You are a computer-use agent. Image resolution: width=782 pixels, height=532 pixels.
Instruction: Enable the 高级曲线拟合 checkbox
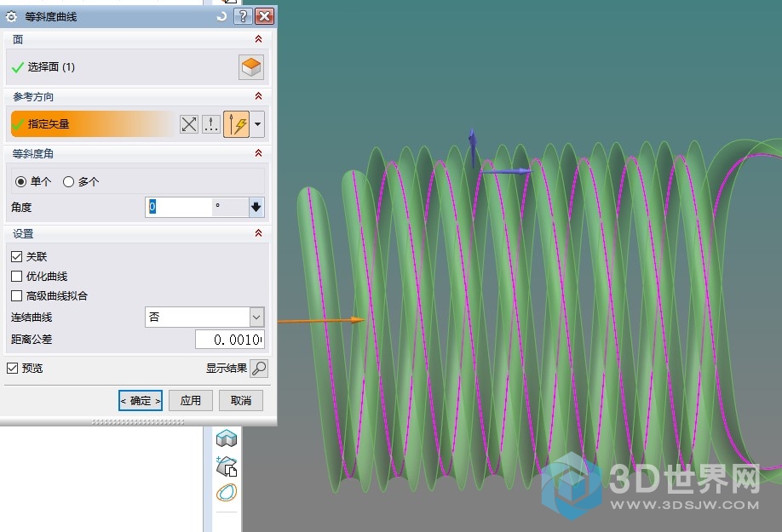[x=16, y=296]
